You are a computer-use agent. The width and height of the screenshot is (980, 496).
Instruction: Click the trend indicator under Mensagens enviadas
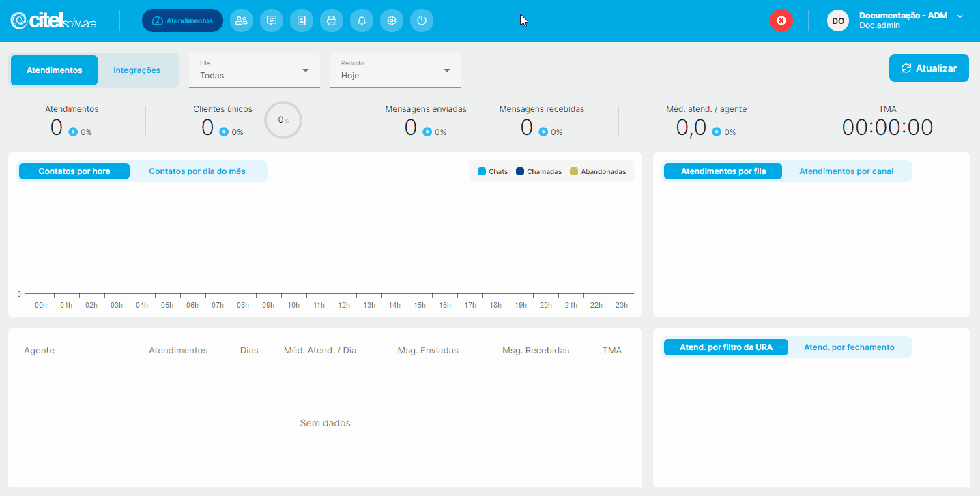427,132
